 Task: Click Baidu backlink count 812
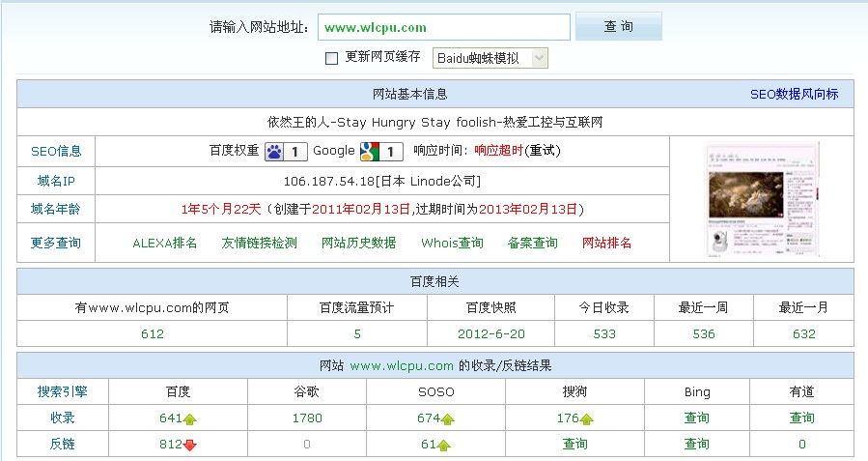[171, 445]
